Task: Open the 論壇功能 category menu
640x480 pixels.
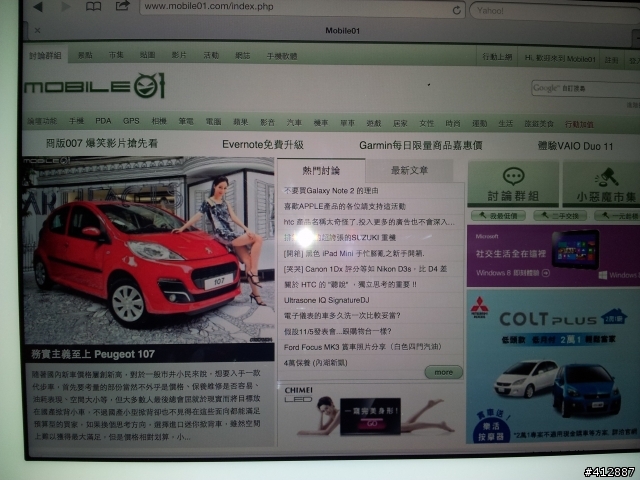Action: tap(42, 121)
